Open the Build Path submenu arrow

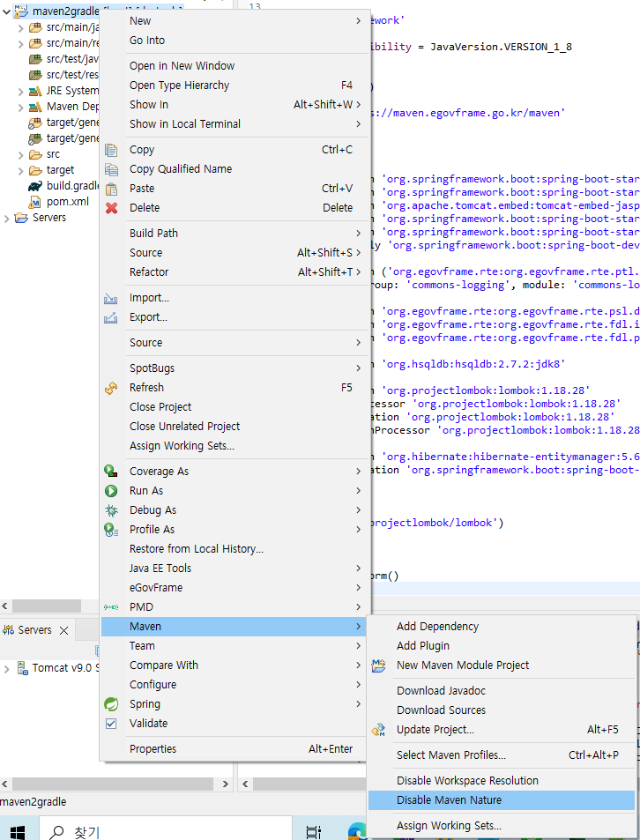358,234
